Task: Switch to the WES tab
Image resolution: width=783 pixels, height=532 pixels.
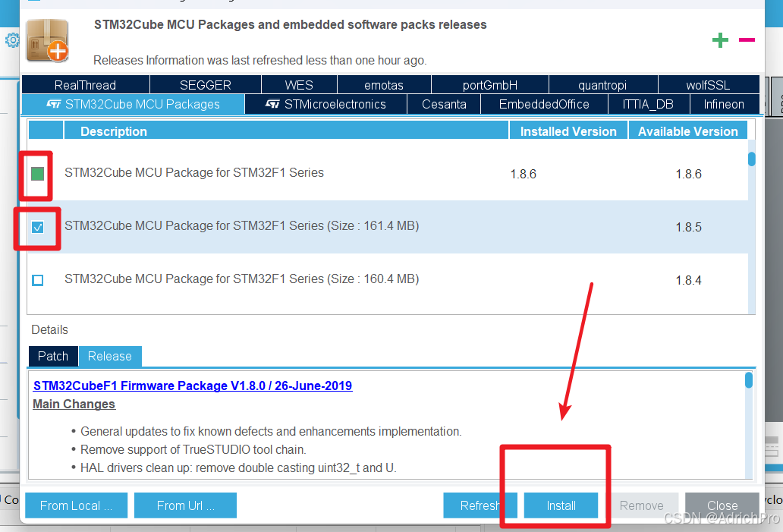Action: point(299,85)
